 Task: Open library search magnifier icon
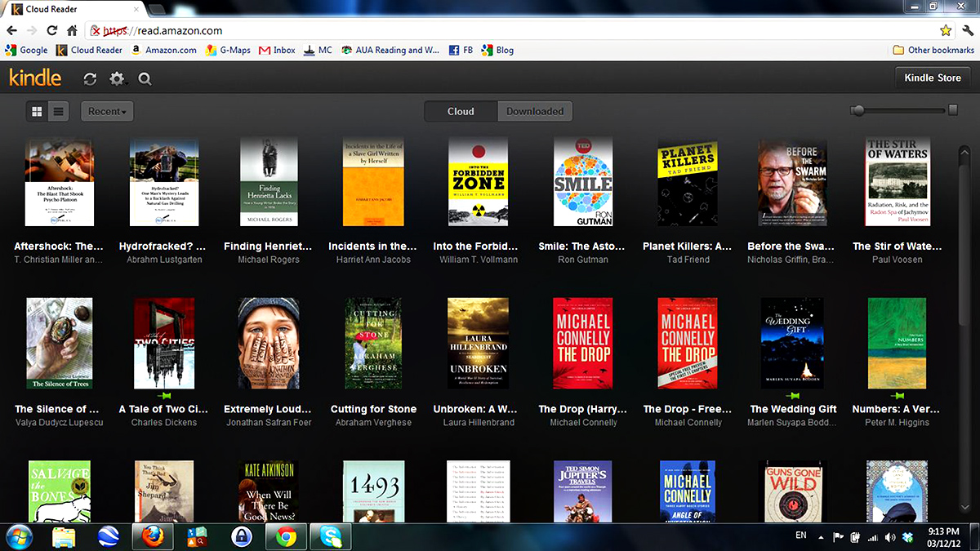click(145, 79)
